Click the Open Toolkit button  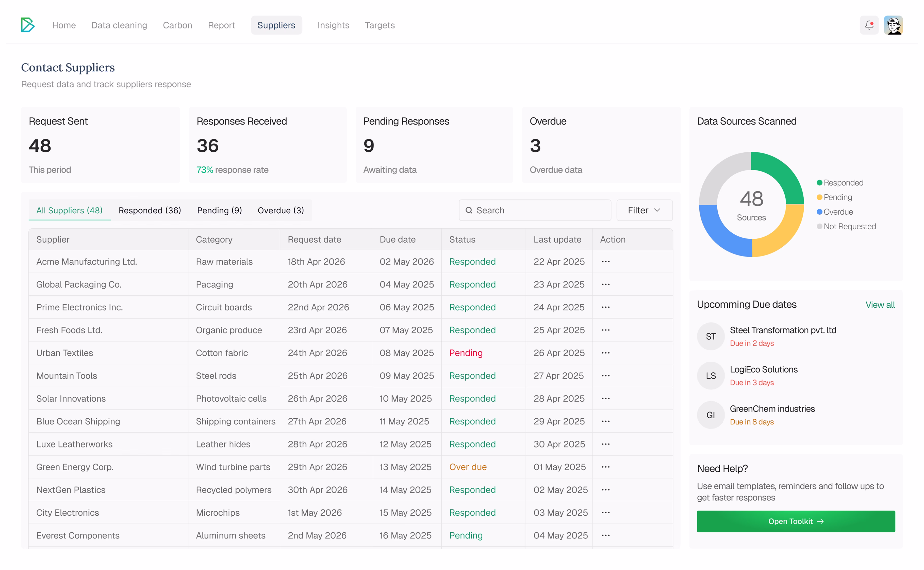(x=796, y=521)
